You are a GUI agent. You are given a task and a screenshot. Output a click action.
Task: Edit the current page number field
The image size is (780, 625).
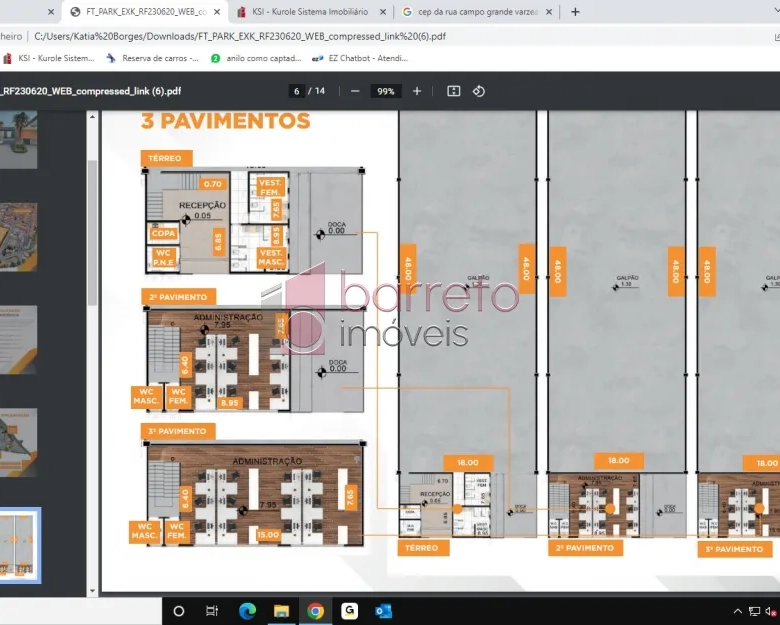pyautogui.click(x=296, y=91)
